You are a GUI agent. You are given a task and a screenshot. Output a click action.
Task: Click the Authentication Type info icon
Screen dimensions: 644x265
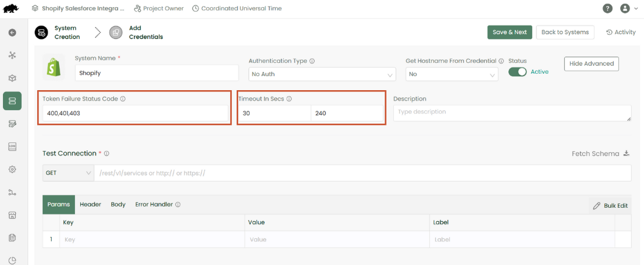[x=312, y=61]
